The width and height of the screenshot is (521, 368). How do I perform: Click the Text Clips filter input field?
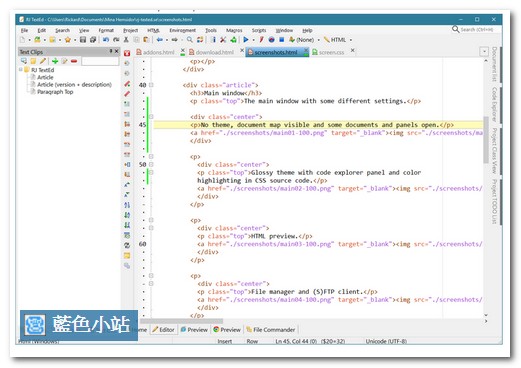pos(100,61)
